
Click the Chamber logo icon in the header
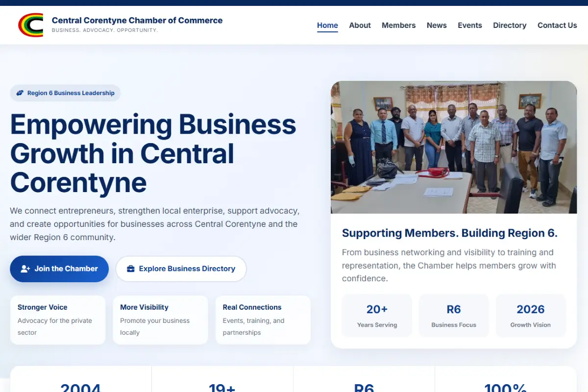tap(30, 25)
